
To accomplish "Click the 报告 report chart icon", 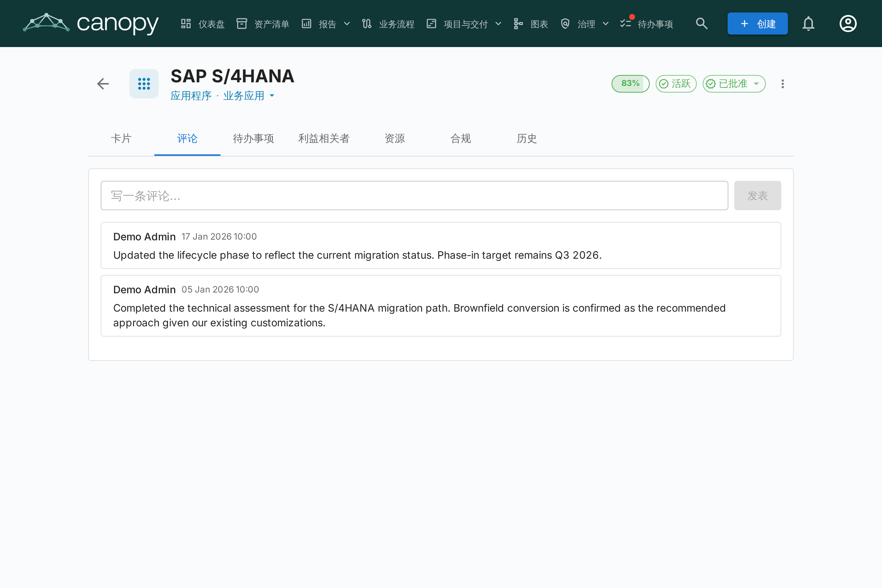I will pyautogui.click(x=306, y=24).
